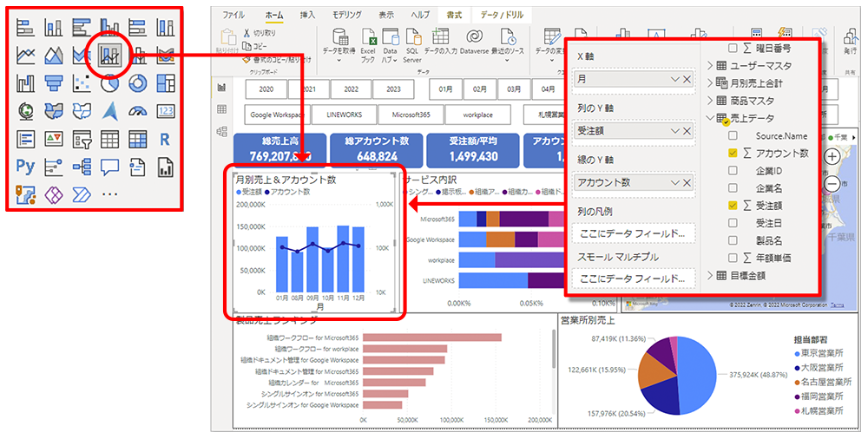868x439 pixels.
Task: Click the 列の凡例 empty field well
Action: (x=635, y=233)
